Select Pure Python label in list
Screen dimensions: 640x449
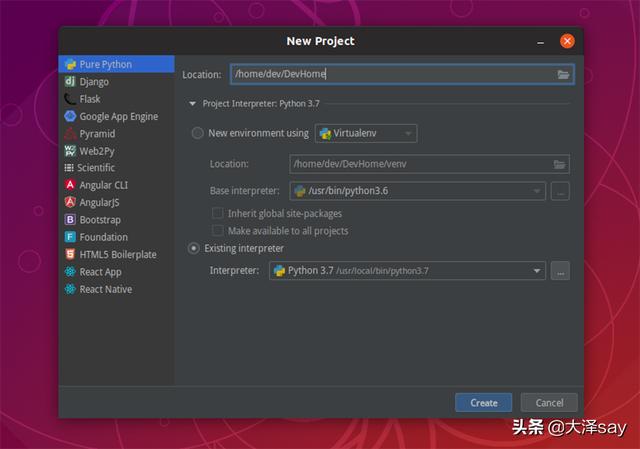(106, 64)
